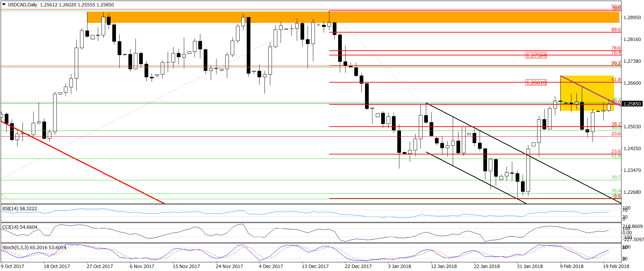This screenshot has width=644, height=271.
Task: Click the 27 Oct 2017 date label
Action: click(100, 266)
